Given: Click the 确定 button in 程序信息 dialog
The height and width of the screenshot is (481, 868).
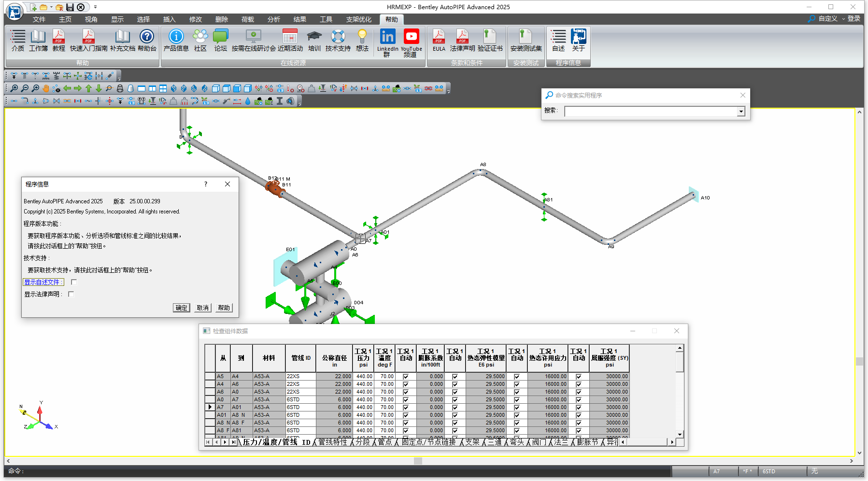Looking at the screenshot, I should tap(181, 308).
